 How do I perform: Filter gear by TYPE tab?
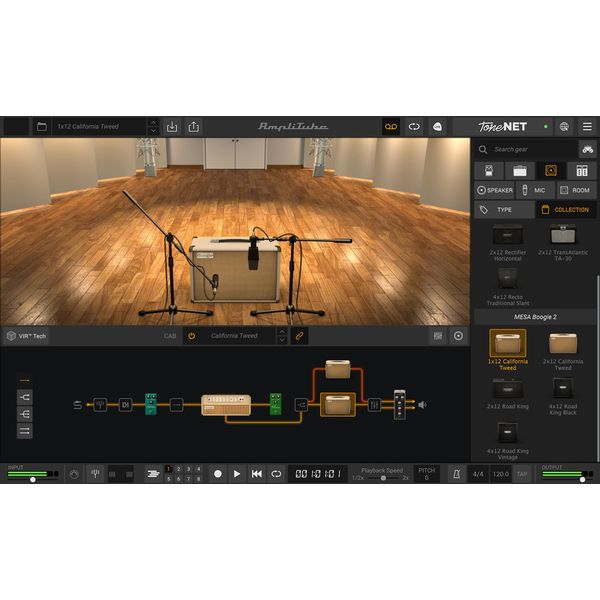504,210
